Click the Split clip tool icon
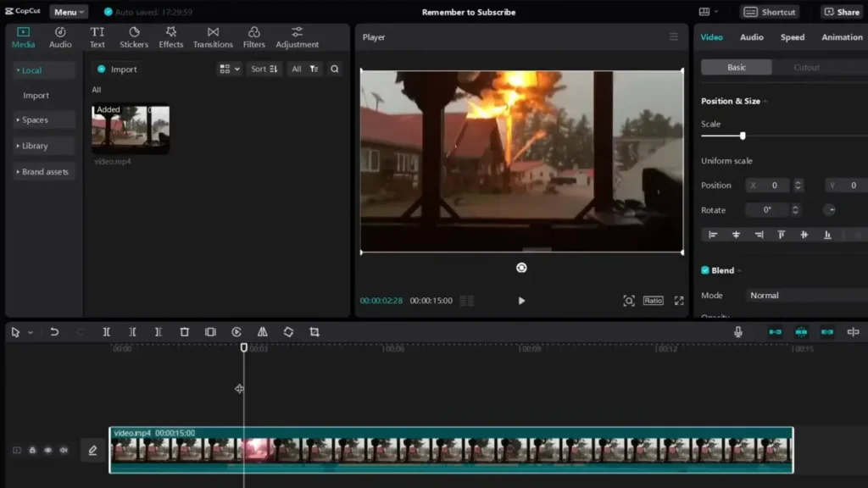Viewport: 868px width, 488px height. pos(106,332)
